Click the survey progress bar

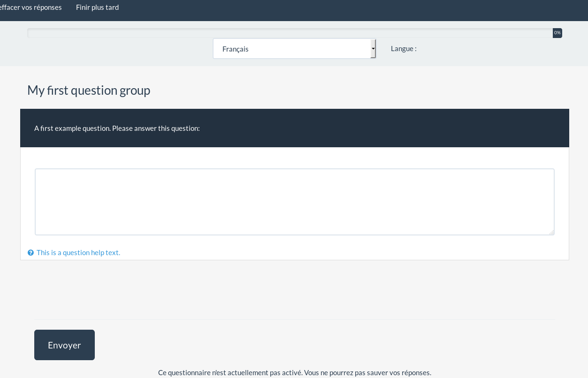pos(282,33)
